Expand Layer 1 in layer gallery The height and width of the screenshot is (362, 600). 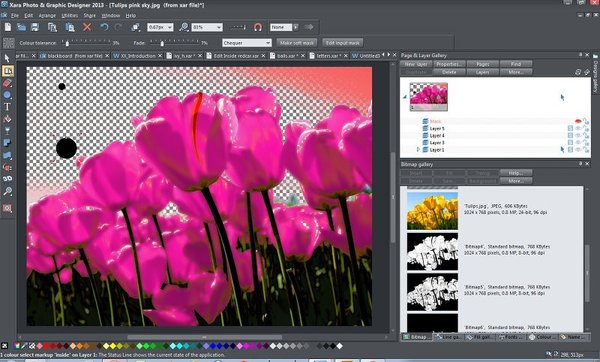[418, 150]
